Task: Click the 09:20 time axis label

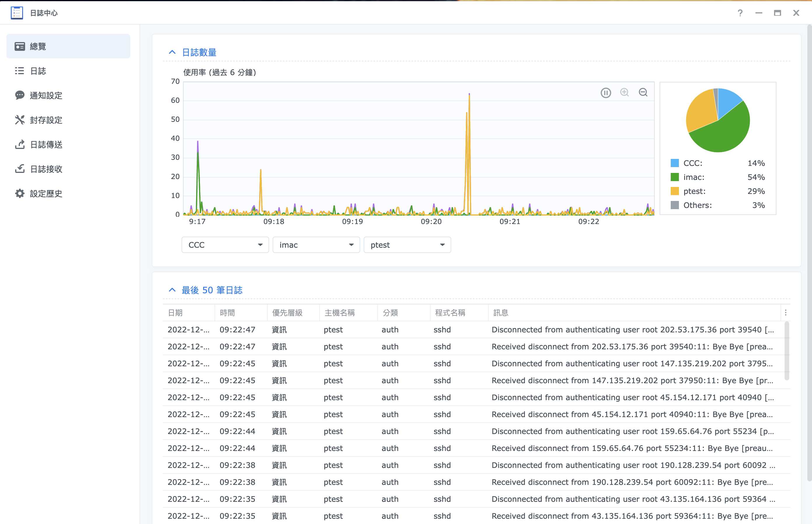Action: click(431, 221)
